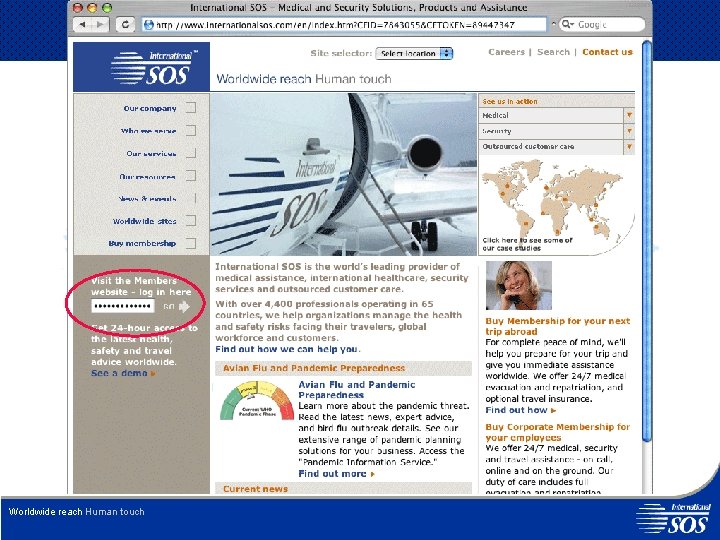720x540 pixels.
Task: Click the square marker beside Buy membership
Action: click(191, 243)
